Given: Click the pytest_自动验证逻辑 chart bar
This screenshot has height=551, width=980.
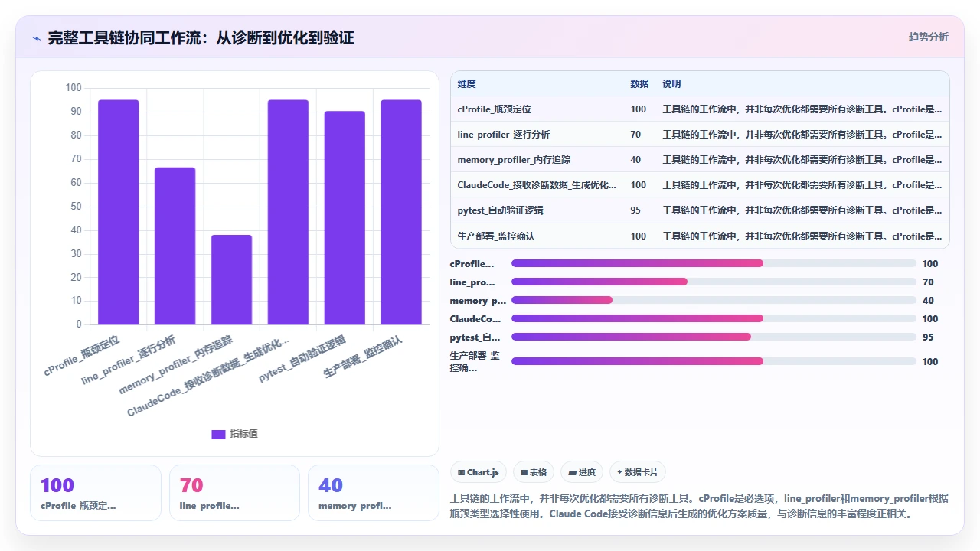Looking at the screenshot, I should tap(345, 218).
